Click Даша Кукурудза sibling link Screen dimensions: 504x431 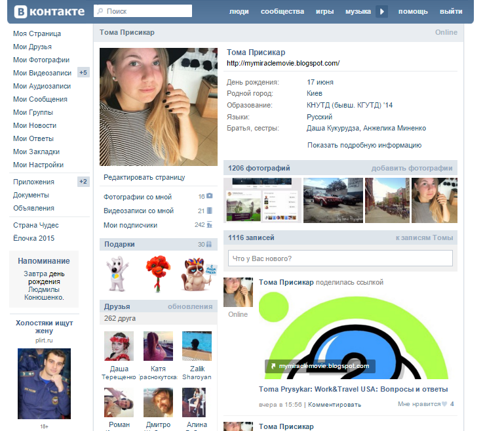coord(333,128)
